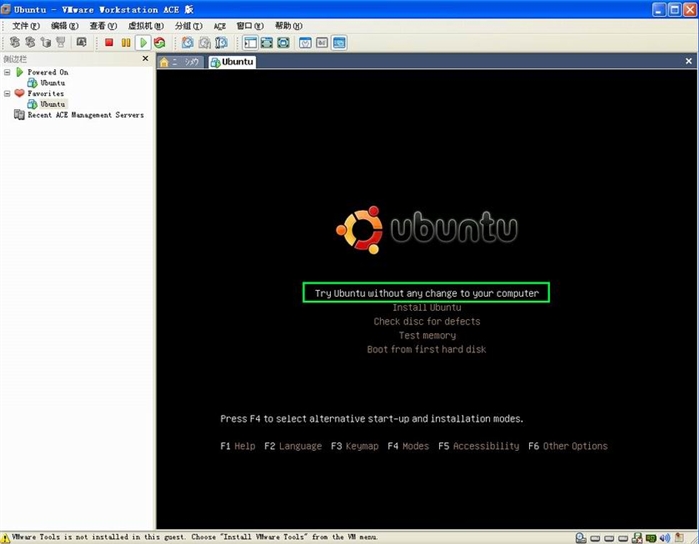Screen dimensions: 699x544
Task: Suspend the VM with the yellow pause icon
Action: coord(126,42)
